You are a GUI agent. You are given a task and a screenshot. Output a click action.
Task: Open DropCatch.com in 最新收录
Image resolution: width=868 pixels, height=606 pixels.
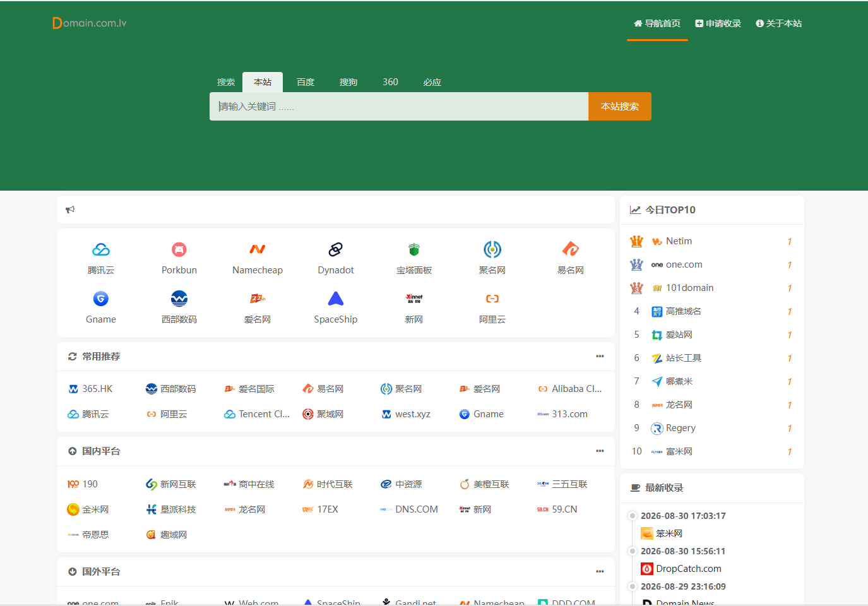(x=681, y=569)
